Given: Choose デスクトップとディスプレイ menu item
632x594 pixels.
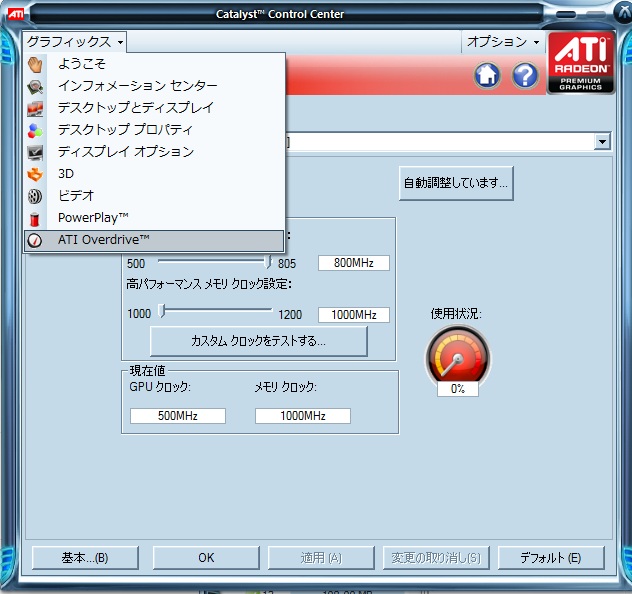Looking at the screenshot, I should point(154,108).
